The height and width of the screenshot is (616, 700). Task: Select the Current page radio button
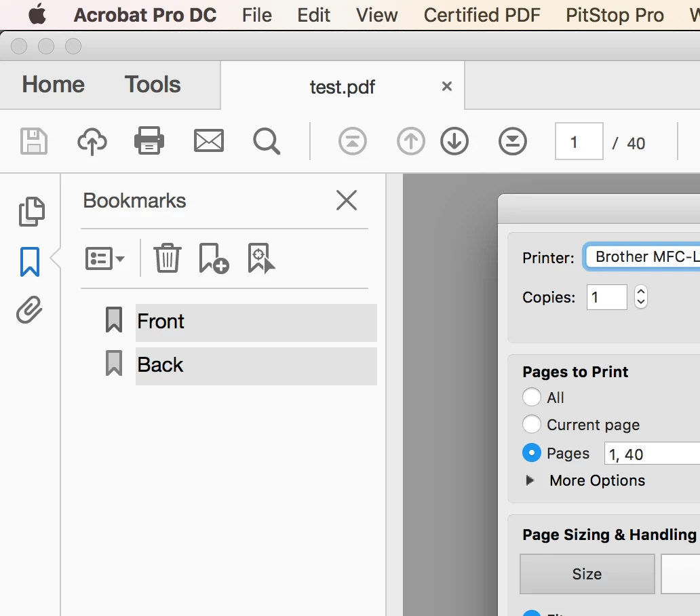[x=531, y=424]
